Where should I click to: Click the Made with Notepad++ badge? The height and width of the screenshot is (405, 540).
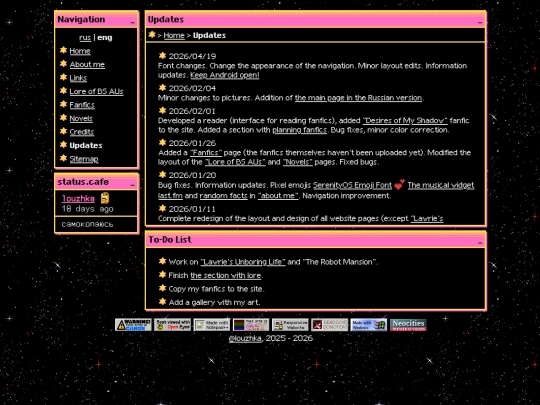pyautogui.click(x=212, y=324)
